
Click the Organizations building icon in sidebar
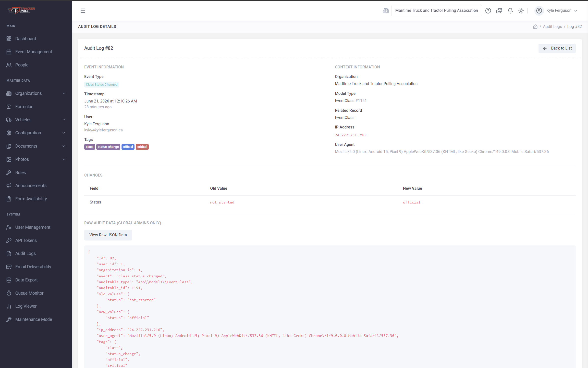(9, 93)
